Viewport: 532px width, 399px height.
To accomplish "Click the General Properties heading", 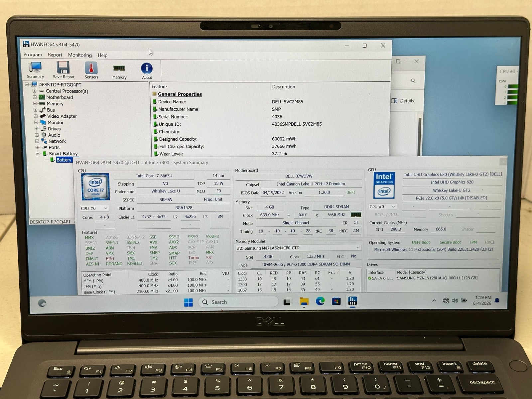I will [180, 94].
